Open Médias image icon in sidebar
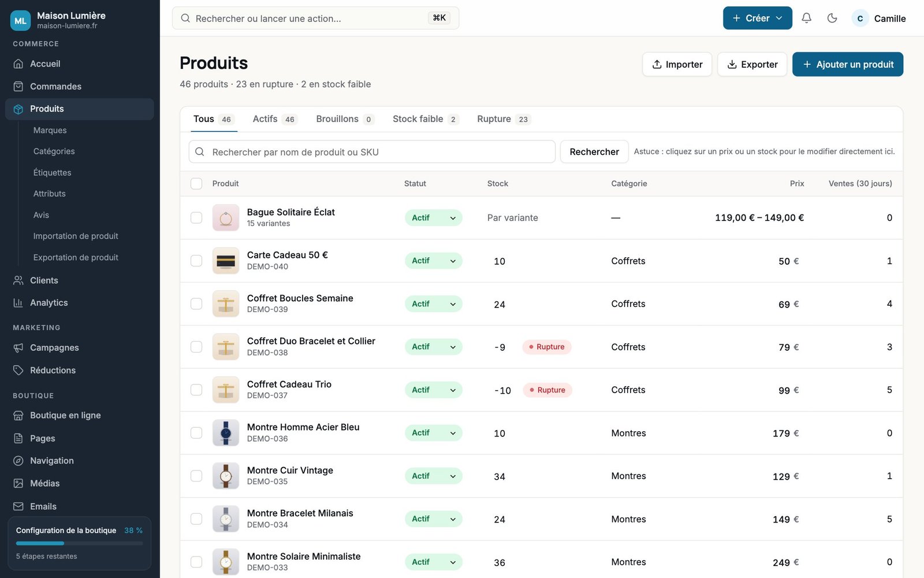The image size is (924, 578). click(18, 483)
